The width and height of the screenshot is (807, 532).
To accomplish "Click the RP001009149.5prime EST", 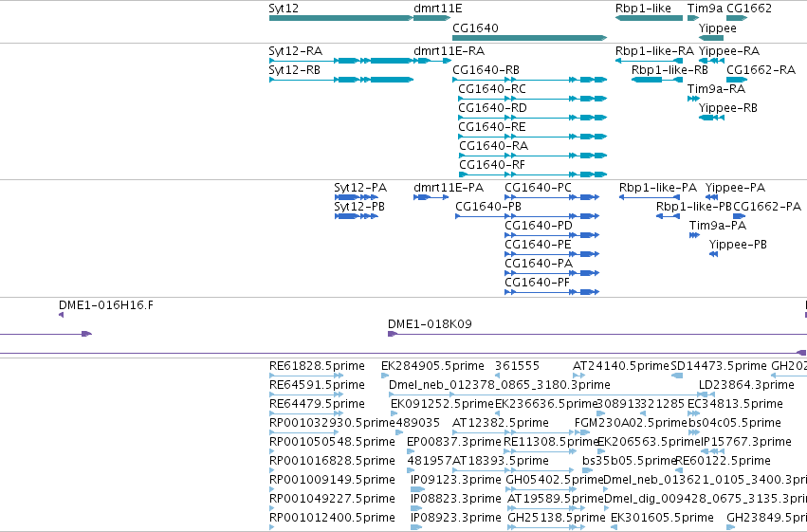I will (x=272, y=490).
